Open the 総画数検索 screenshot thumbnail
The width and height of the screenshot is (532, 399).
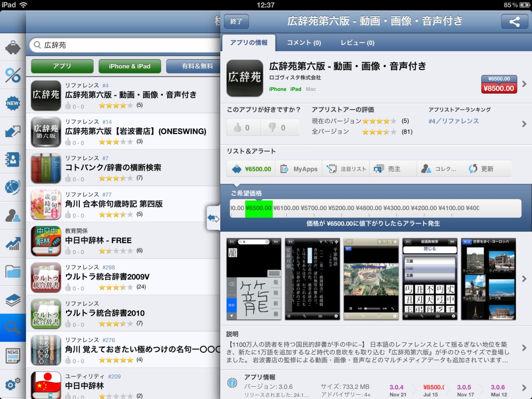[x=430, y=279]
